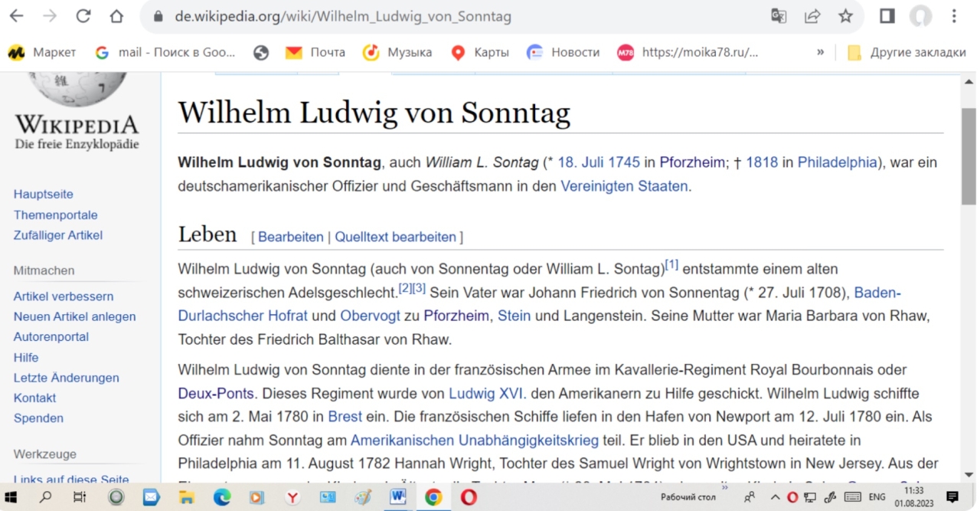Switch the ENG keyboard language indicator
This screenshot has height=511, width=980.
[877, 497]
